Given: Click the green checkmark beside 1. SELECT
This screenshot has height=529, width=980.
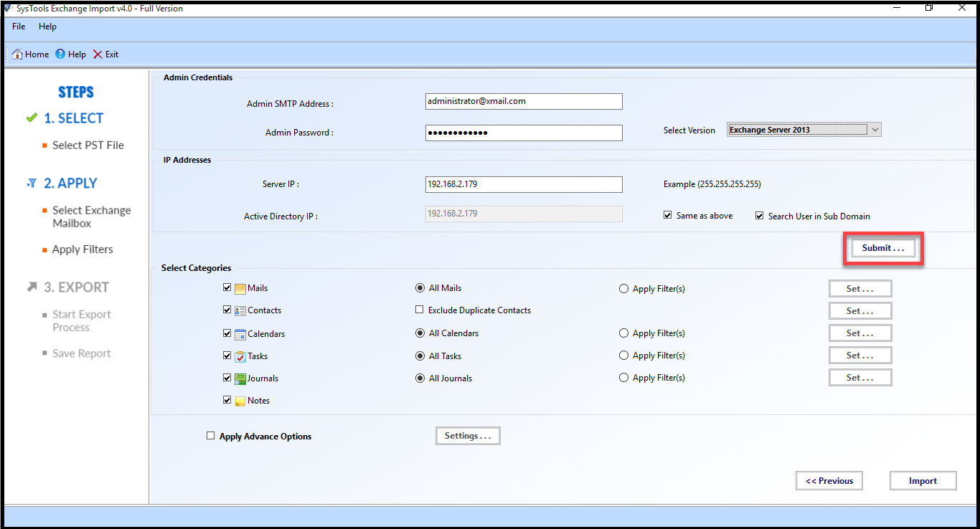Looking at the screenshot, I should point(32,118).
